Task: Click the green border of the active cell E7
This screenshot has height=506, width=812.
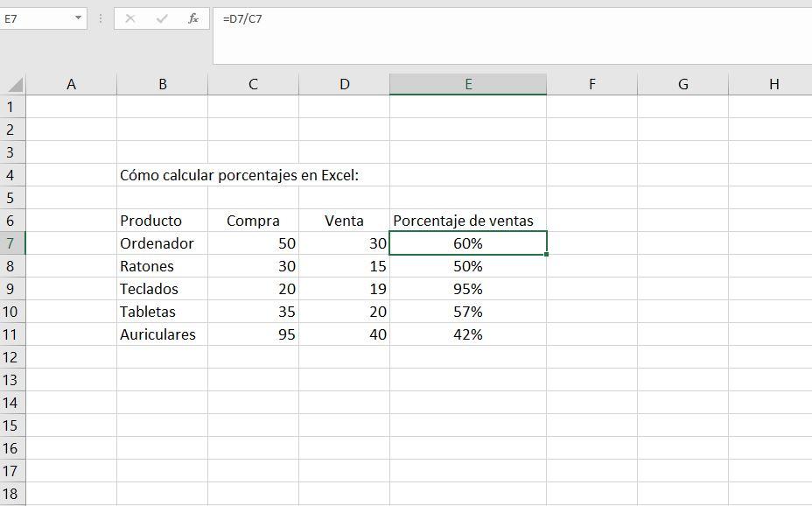Action: (x=468, y=231)
